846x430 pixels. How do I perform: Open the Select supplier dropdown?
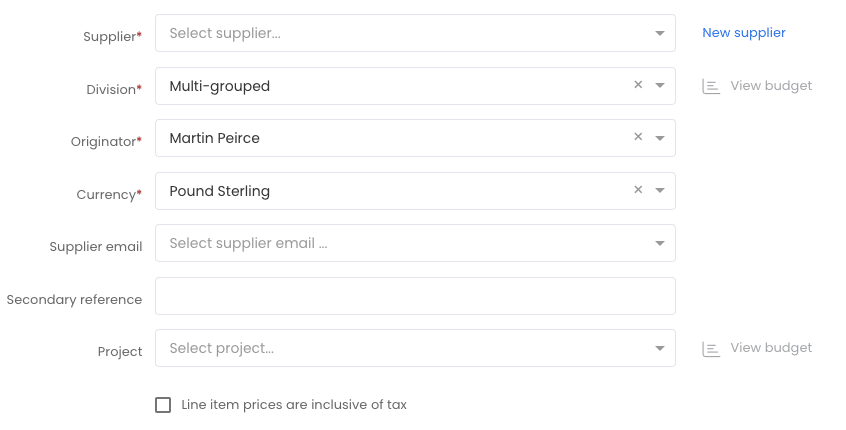pos(415,33)
